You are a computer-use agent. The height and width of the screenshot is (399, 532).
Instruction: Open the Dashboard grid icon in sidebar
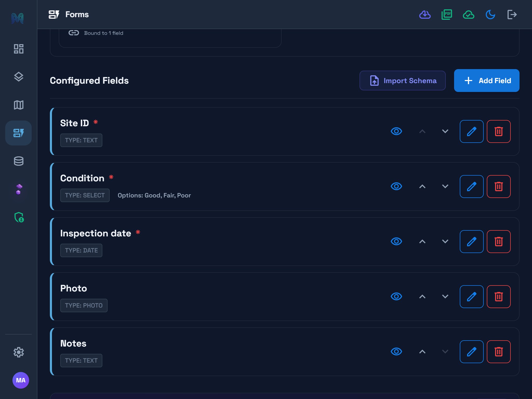coord(18,49)
